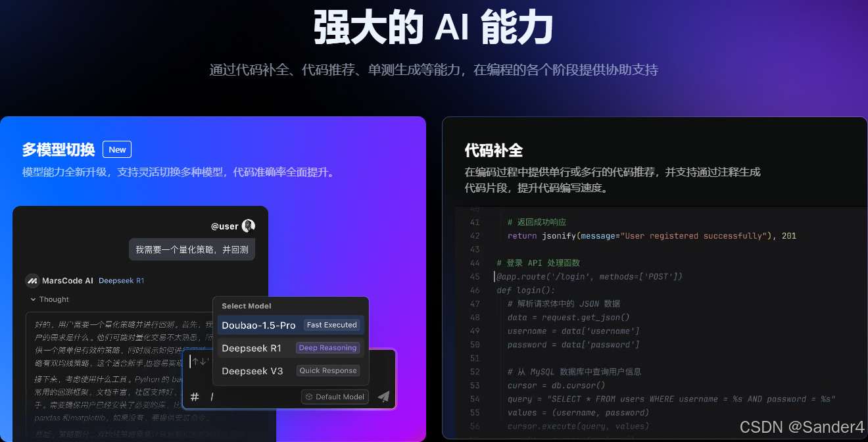The width and height of the screenshot is (868, 442).
Task: Click line values = (username, password)
Action: [x=578, y=412]
